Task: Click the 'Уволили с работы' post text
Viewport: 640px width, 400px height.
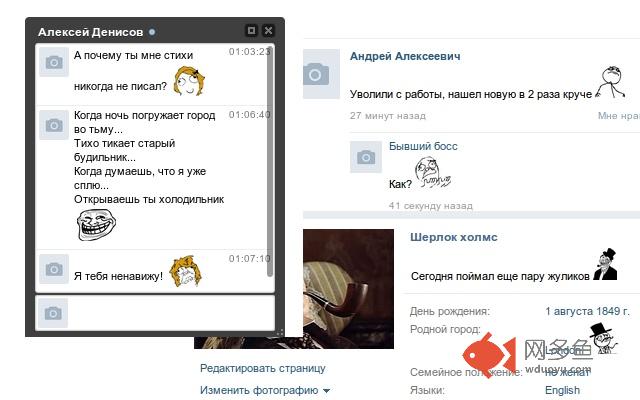Action: pyautogui.click(x=471, y=95)
